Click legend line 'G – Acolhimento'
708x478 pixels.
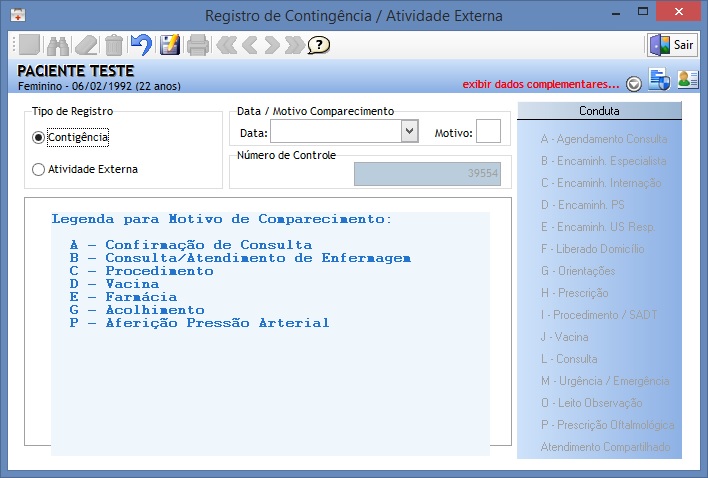click(x=137, y=310)
